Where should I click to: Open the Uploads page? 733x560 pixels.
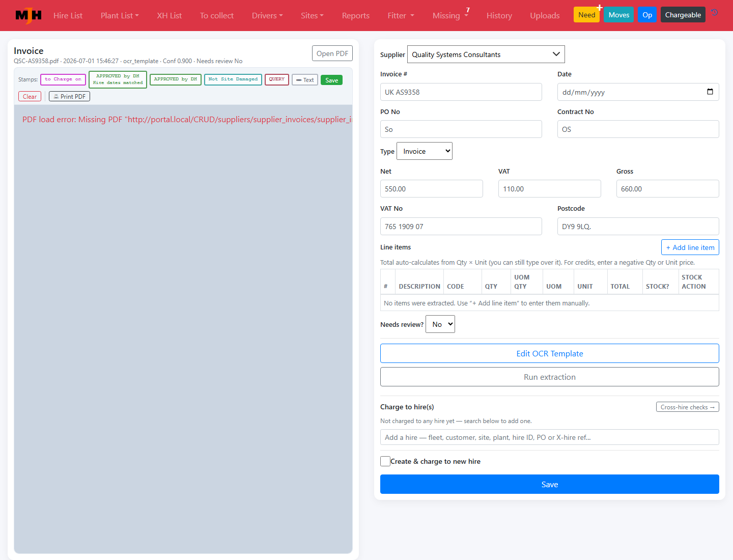[x=545, y=15]
